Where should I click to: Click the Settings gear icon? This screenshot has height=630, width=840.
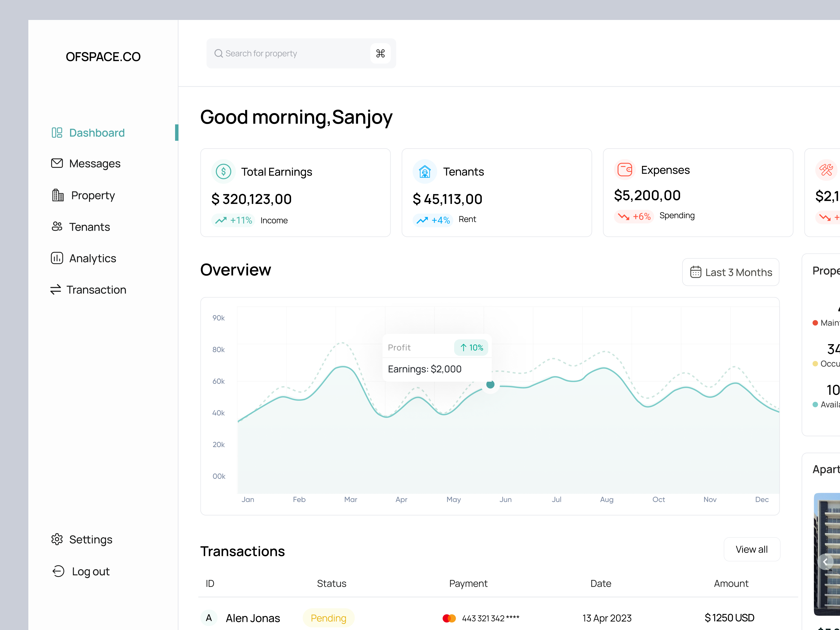57,539
